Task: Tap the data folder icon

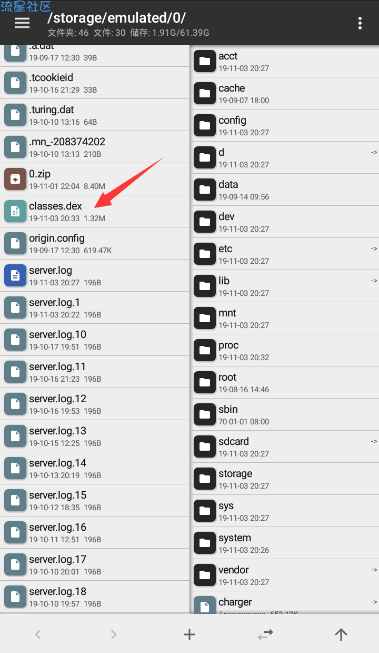Action: [x=204, y=189]
